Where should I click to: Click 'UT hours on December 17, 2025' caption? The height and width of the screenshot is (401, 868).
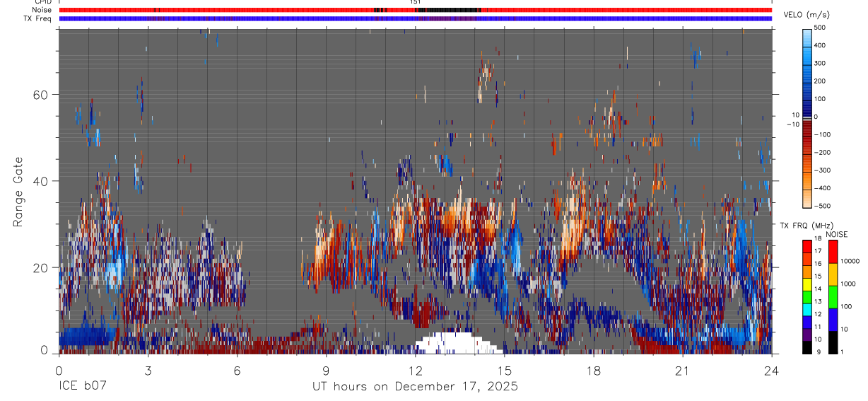(x=416, y=386)
